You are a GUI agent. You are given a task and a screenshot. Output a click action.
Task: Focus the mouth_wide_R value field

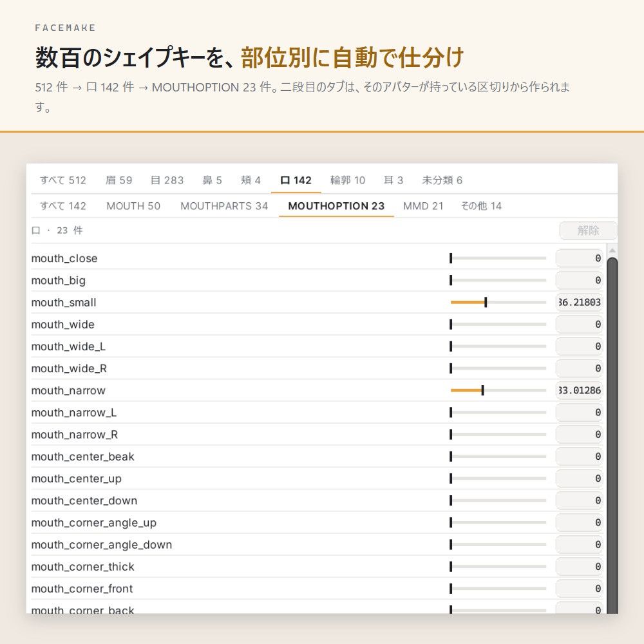579,368
